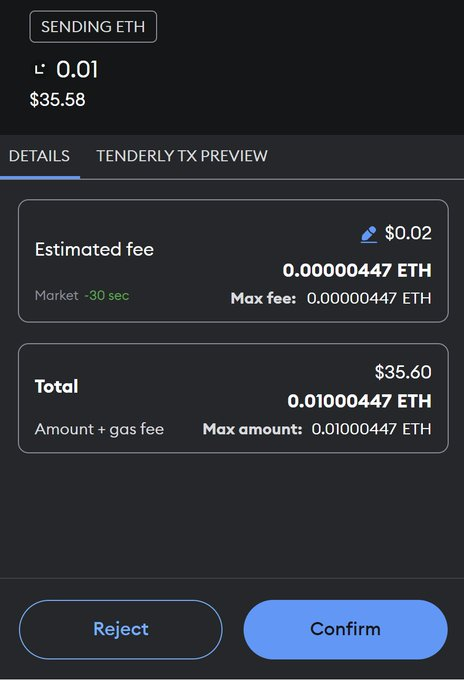Click the bold 0.01000447 ETH total
The height and width of the screenshot is (680, 464).
pos(359,401)
